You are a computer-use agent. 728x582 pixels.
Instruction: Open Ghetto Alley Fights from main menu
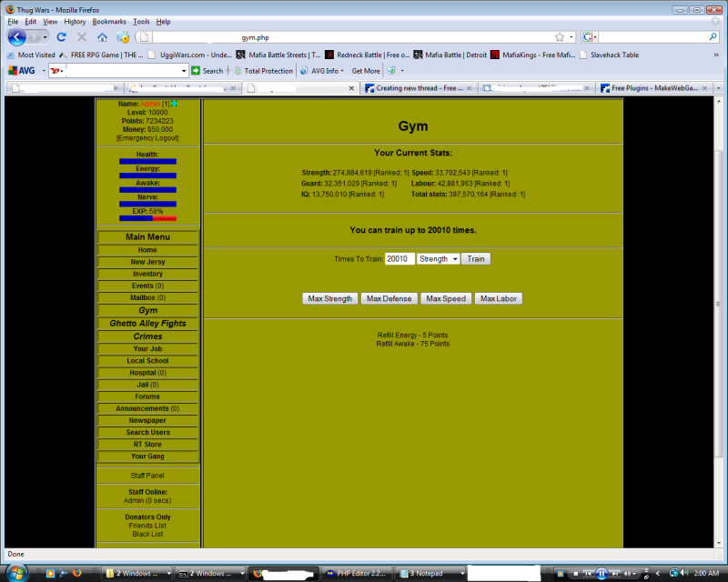tap(147, 323)
